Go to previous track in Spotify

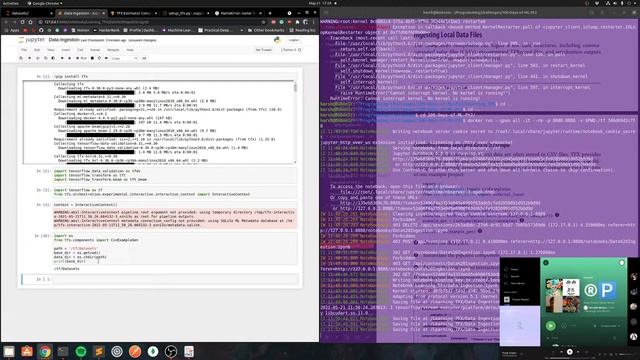(562, 351)
